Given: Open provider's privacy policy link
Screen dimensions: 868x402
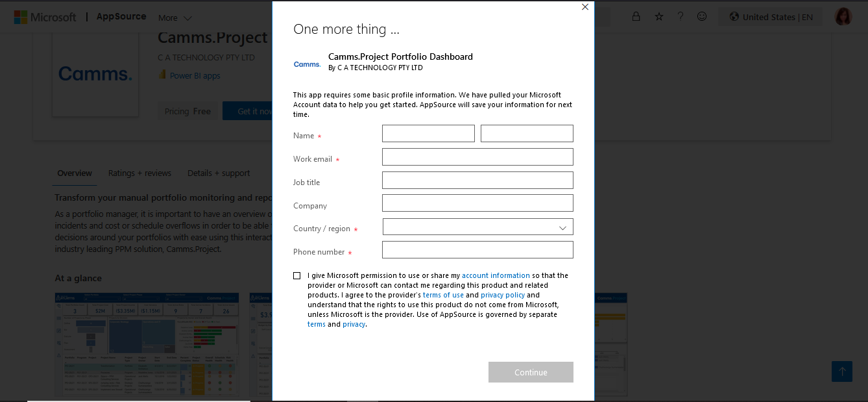Looking at the screenshot, I should (x=503, y=295).
